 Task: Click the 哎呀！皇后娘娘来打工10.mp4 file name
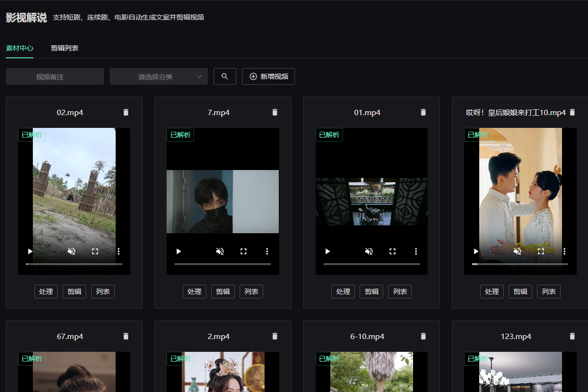[x=516, y=113]
